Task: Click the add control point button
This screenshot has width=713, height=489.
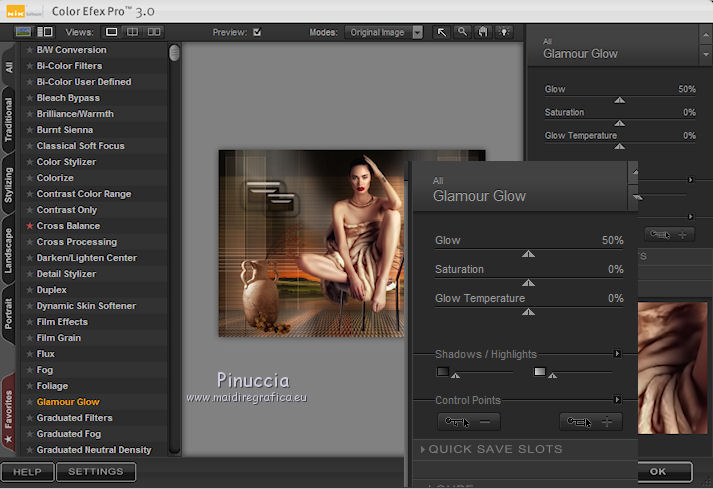Action: tap(590, 422)
